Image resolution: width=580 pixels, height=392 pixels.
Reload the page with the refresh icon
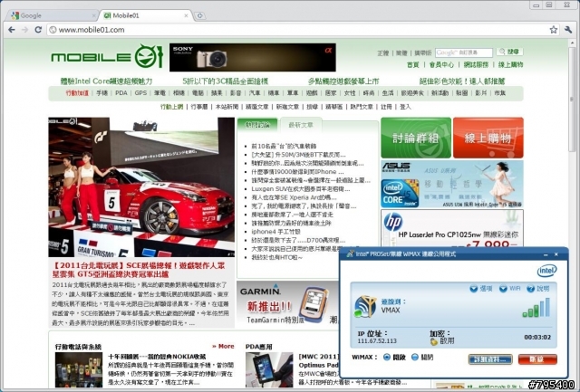click(38, 30)
